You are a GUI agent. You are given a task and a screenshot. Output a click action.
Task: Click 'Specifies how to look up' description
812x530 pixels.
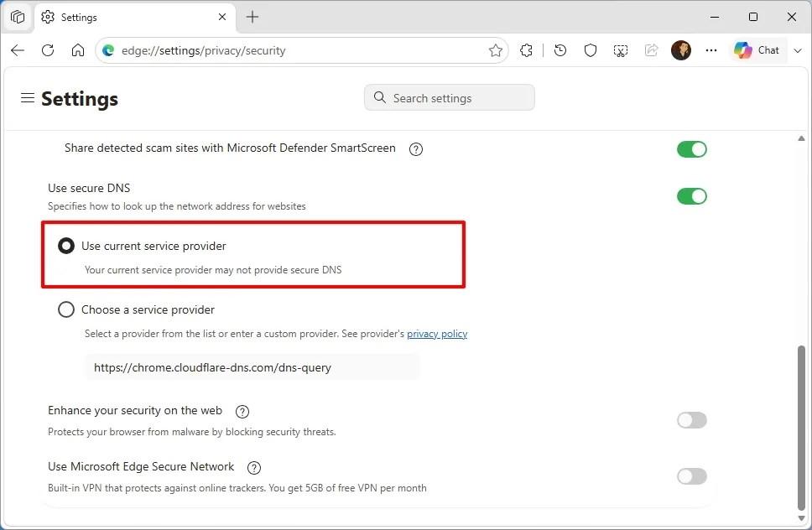pos(177,206)
